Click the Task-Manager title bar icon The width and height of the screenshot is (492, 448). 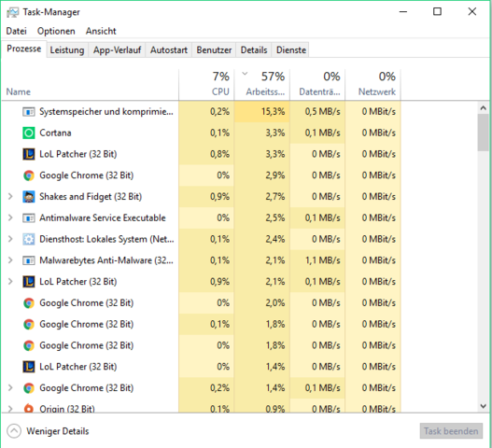[x=12, y=12]
